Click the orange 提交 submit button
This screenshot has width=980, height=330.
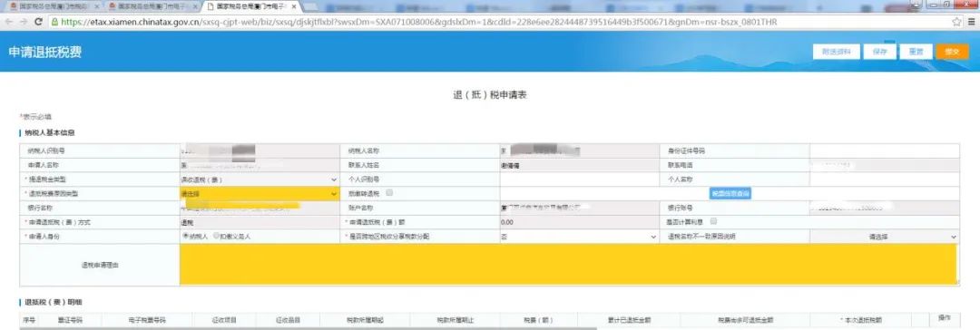pos(952,52)
